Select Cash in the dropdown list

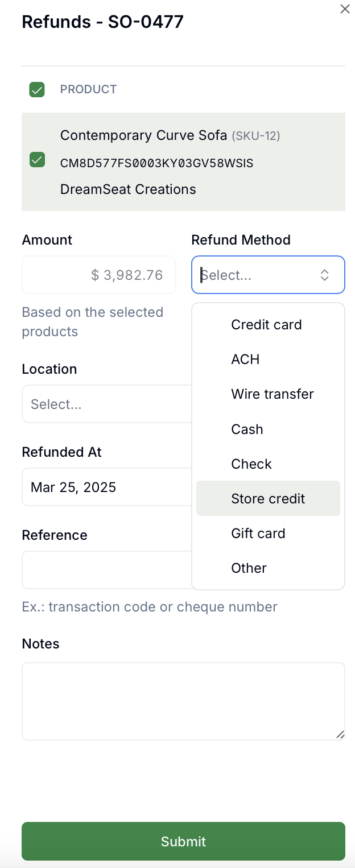click(247, 429)
